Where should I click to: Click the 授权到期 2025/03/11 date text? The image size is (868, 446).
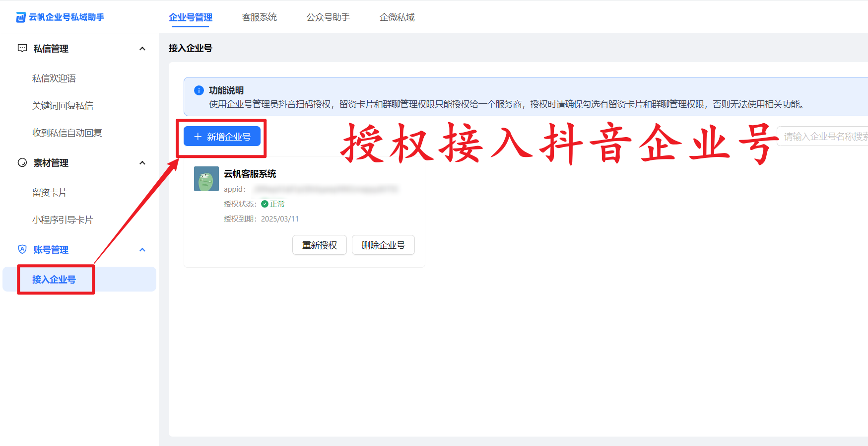pyautogui.click(x=262, y=219)
